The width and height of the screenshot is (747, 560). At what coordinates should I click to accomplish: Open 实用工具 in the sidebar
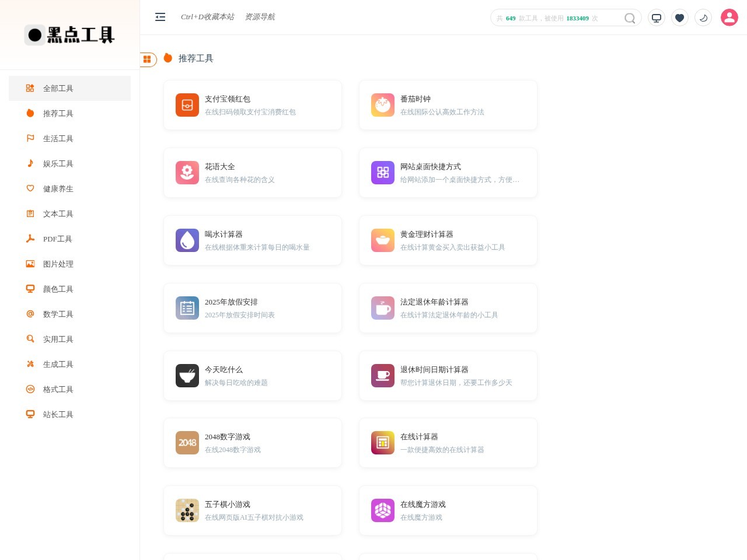pos(69,339)
